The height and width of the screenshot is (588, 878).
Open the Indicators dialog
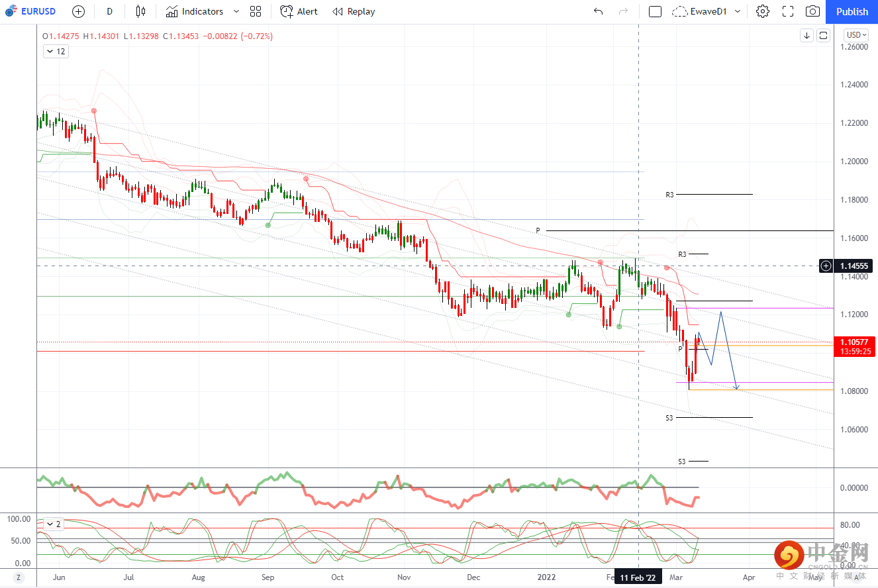[194, 11]
